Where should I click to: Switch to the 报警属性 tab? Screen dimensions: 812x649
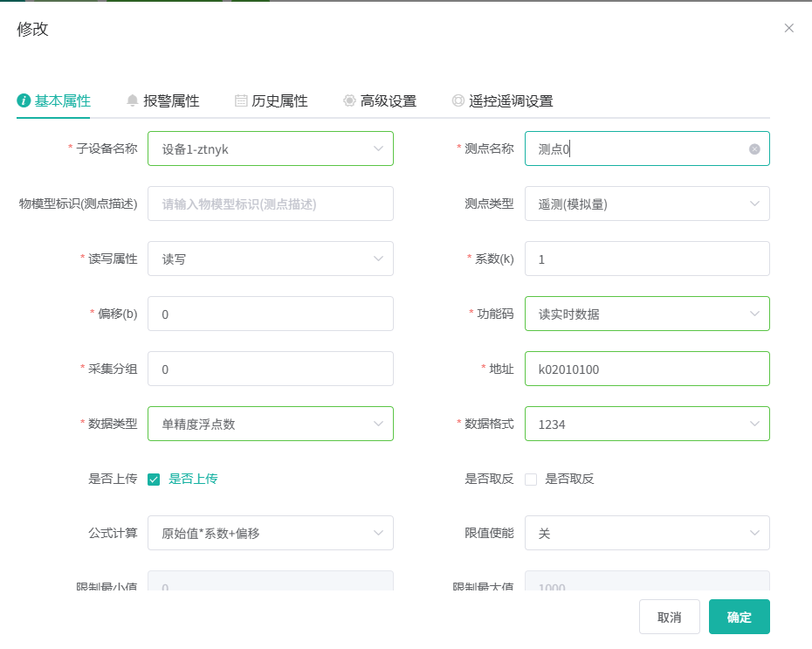pyautogui.click(x=171, y=100)
